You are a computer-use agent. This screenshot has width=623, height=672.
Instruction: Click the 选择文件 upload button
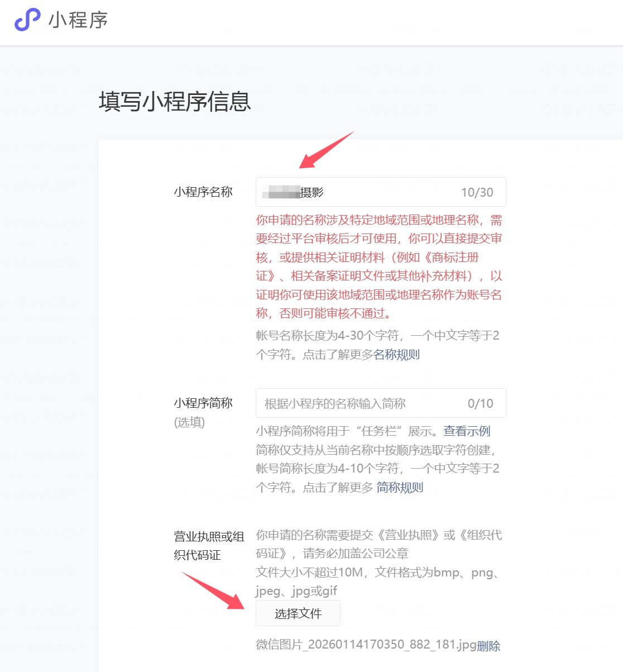tap(298, 613)
